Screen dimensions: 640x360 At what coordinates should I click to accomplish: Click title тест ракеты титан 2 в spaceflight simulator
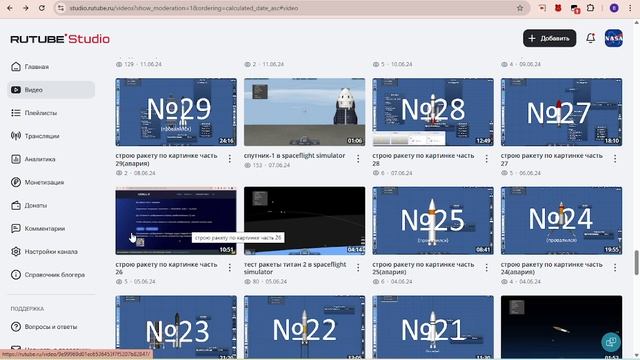click(295, 268)
